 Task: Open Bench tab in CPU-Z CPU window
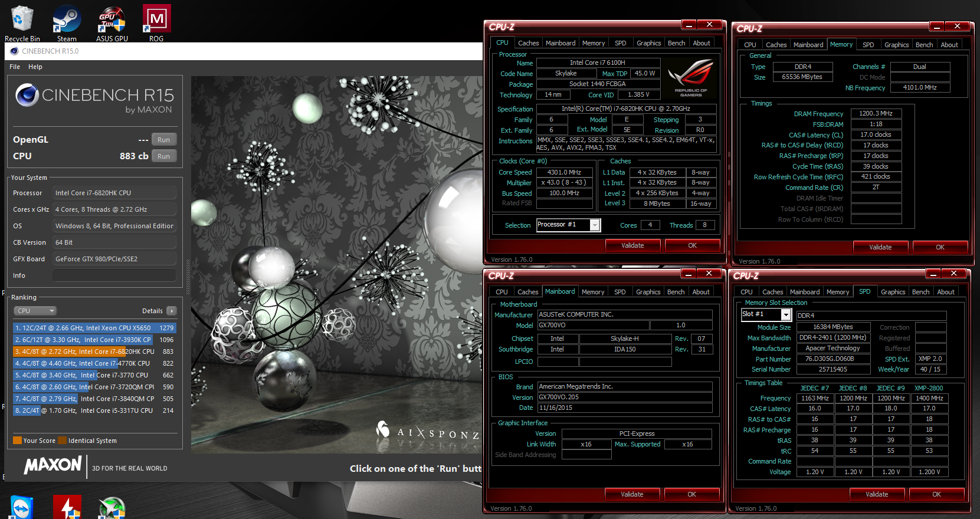pos(677,43)
